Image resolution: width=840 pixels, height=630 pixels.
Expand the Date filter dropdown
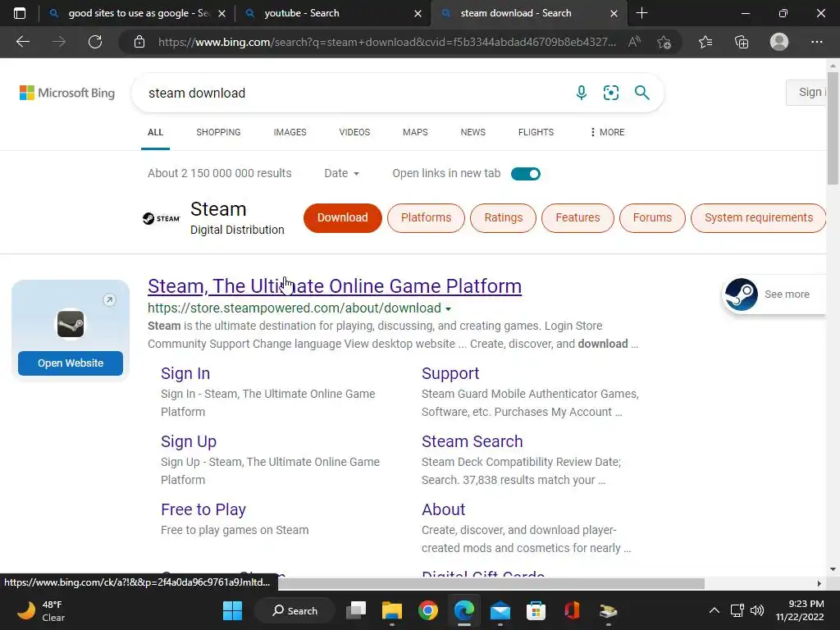341,173
